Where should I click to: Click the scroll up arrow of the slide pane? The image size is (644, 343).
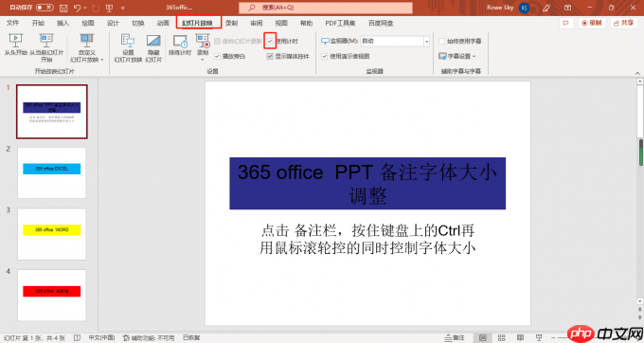[x=640, y=81]
